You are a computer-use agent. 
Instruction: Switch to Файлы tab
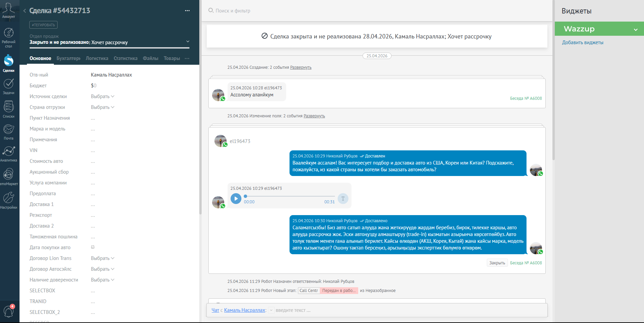150,58
